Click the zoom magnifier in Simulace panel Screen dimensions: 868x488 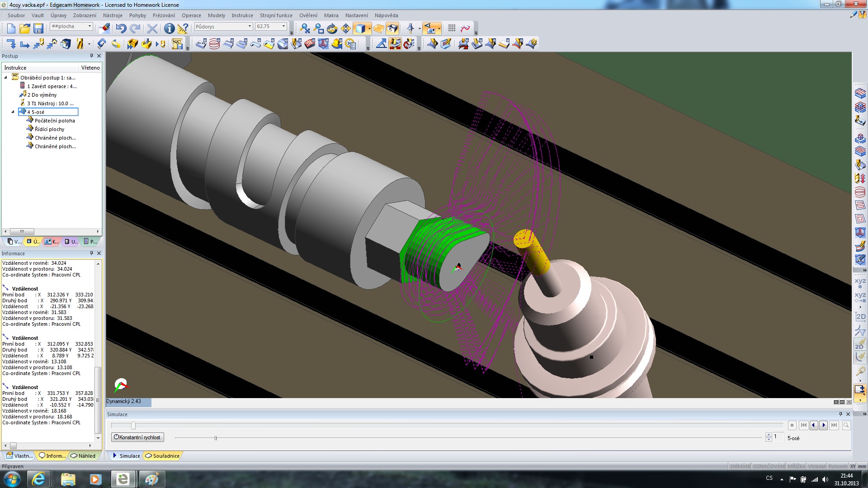tap(846, 425)
